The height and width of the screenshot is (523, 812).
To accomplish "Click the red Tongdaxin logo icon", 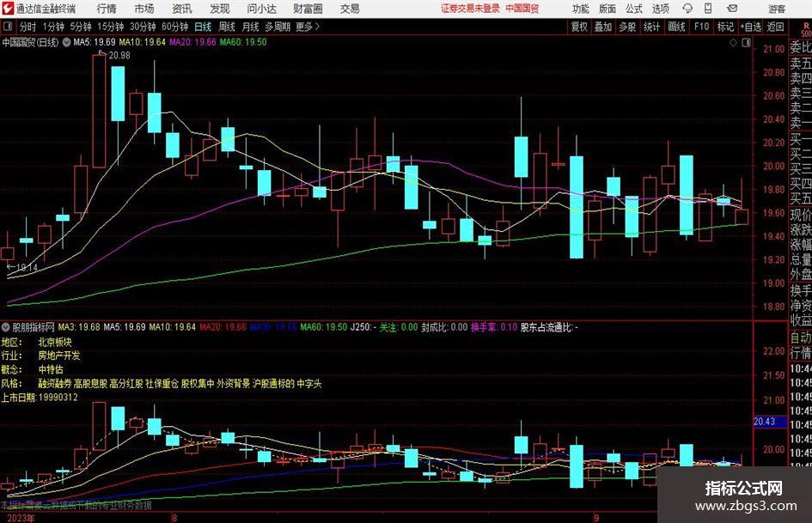I will (x=7, y=8).
